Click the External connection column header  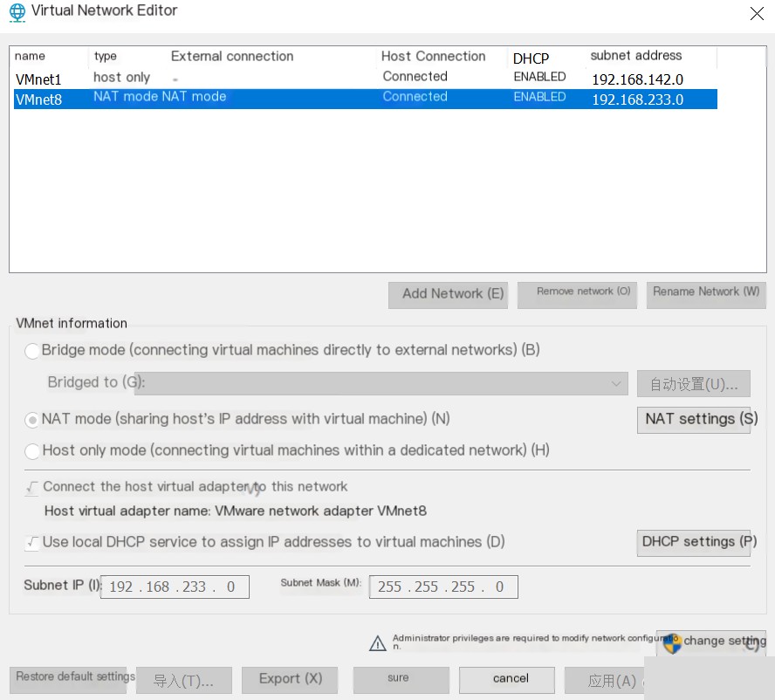click(x=232, y=56)
